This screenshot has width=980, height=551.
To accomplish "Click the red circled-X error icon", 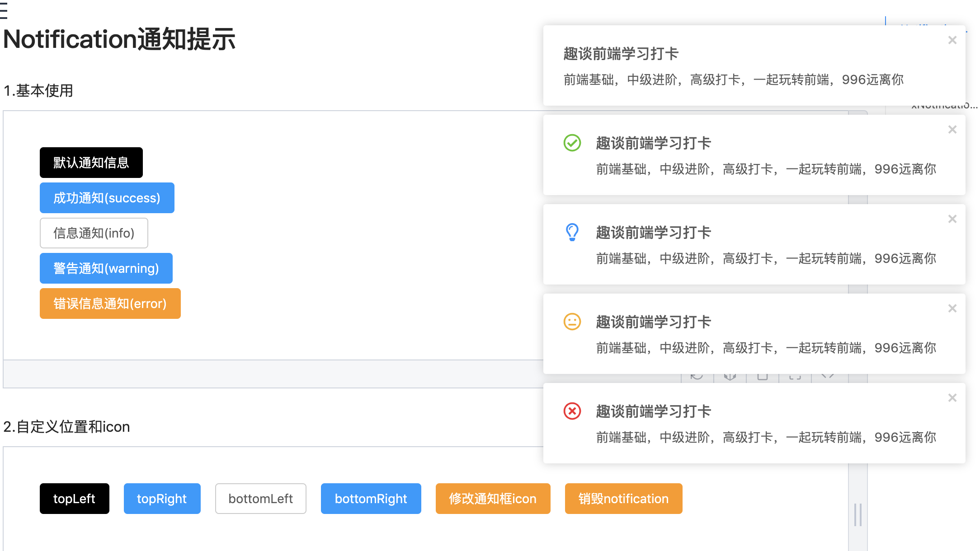I will [x=572, y=411].
